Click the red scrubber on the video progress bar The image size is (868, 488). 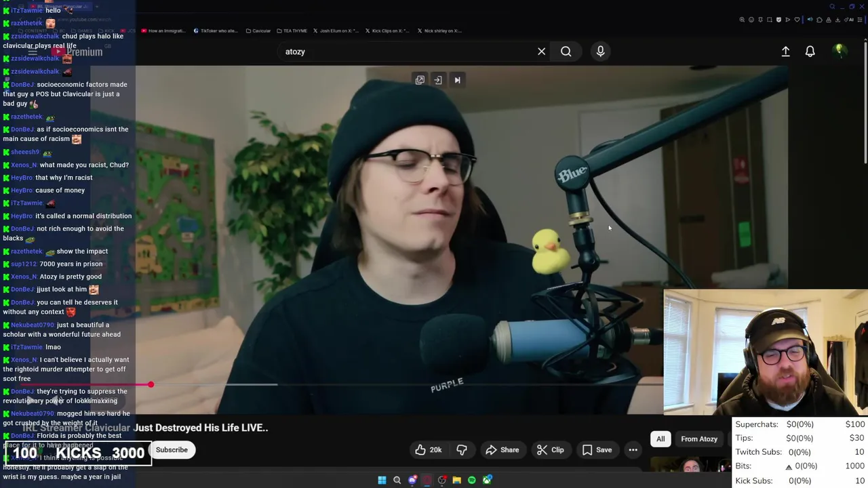pyautogui.click(x=151, y=385)
